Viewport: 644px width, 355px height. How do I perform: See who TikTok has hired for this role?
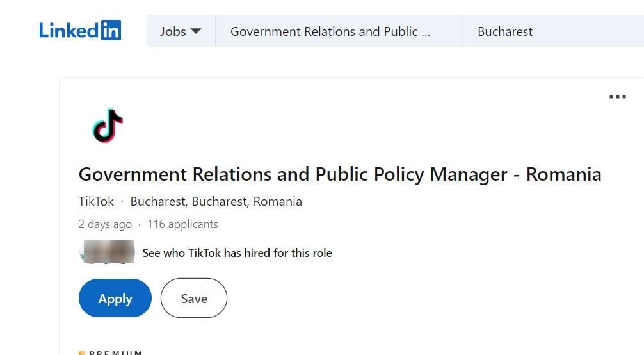tap(237, 253)
